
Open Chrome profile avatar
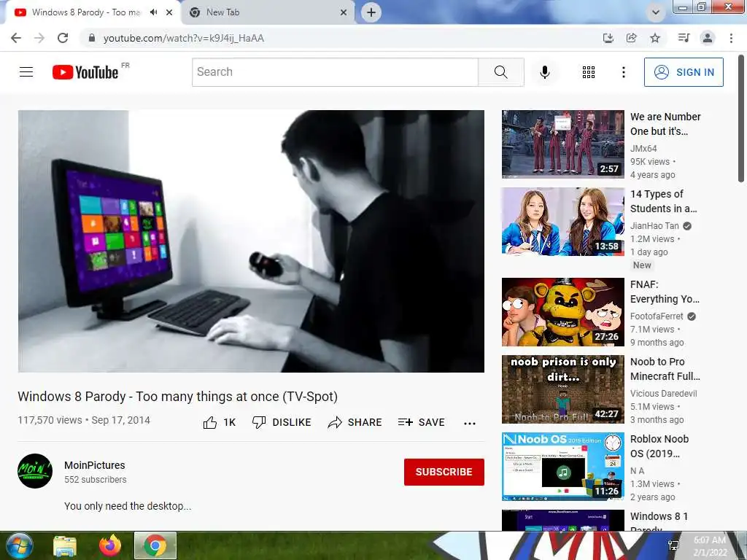[x=708, y=38]
